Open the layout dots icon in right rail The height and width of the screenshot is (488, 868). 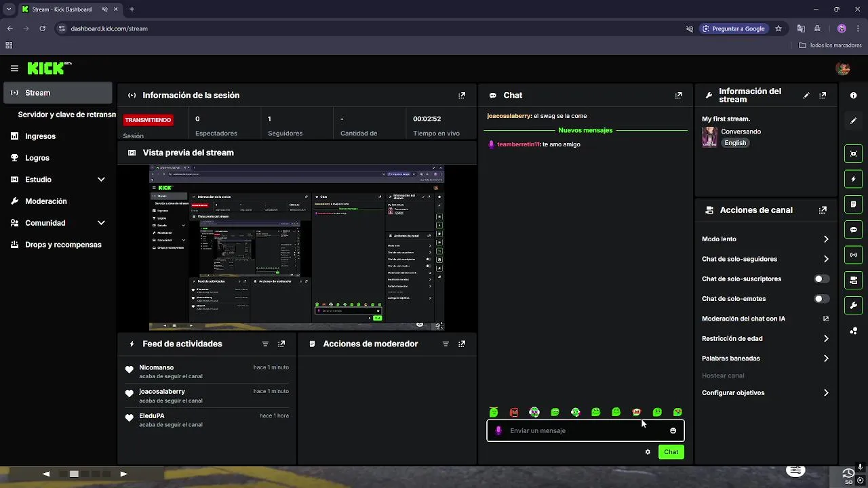click(x=854, y=331)
